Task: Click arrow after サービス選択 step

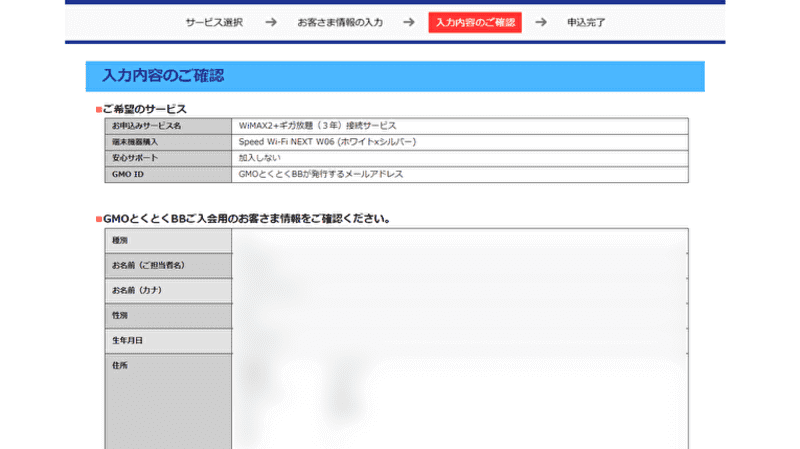Action: click(271, 22)
